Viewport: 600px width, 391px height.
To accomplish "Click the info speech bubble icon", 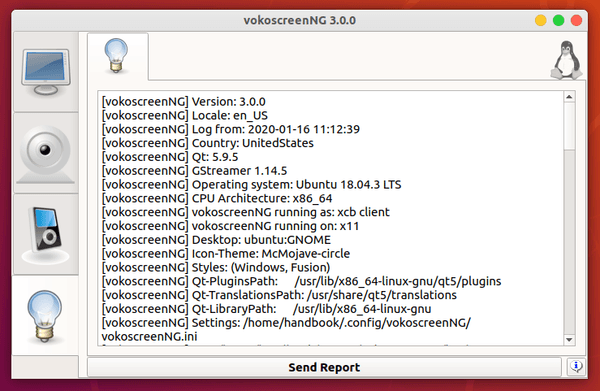I will click(576, 367).
